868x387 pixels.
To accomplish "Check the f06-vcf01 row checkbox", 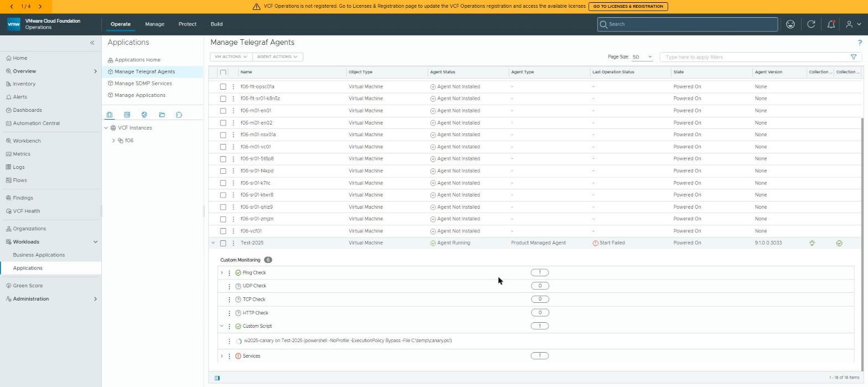I will tap(223, 231).
